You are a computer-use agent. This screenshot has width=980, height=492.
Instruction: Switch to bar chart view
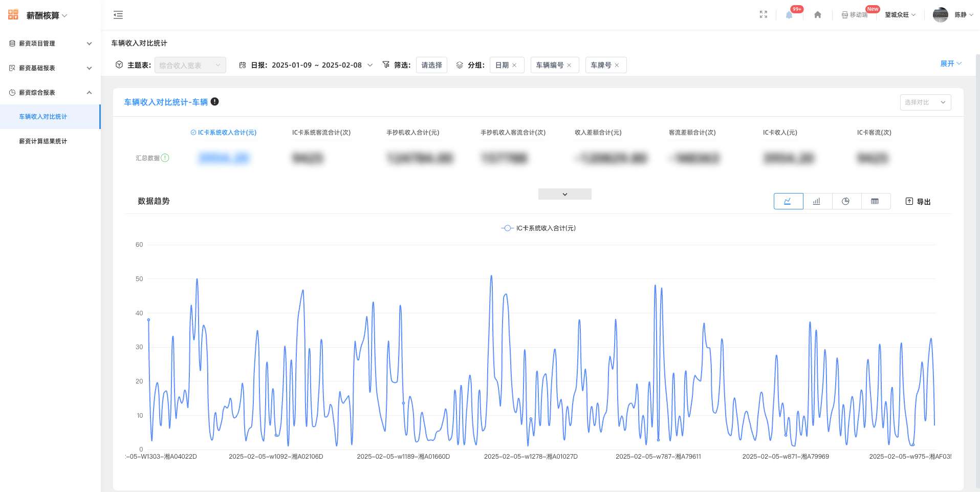(817, 201)
